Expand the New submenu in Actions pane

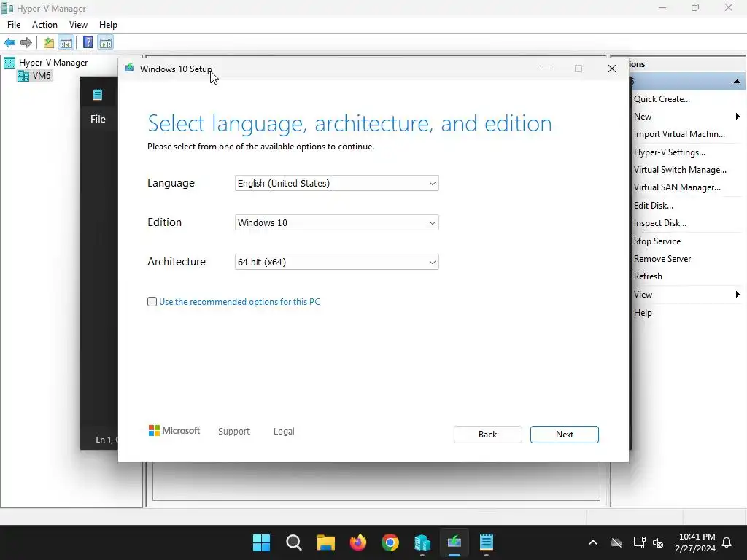pos(738,117)
